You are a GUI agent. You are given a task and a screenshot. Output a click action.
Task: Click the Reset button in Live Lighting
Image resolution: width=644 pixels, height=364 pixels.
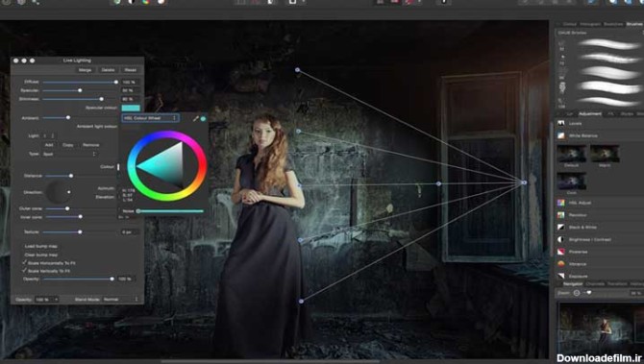coord(130,70)
